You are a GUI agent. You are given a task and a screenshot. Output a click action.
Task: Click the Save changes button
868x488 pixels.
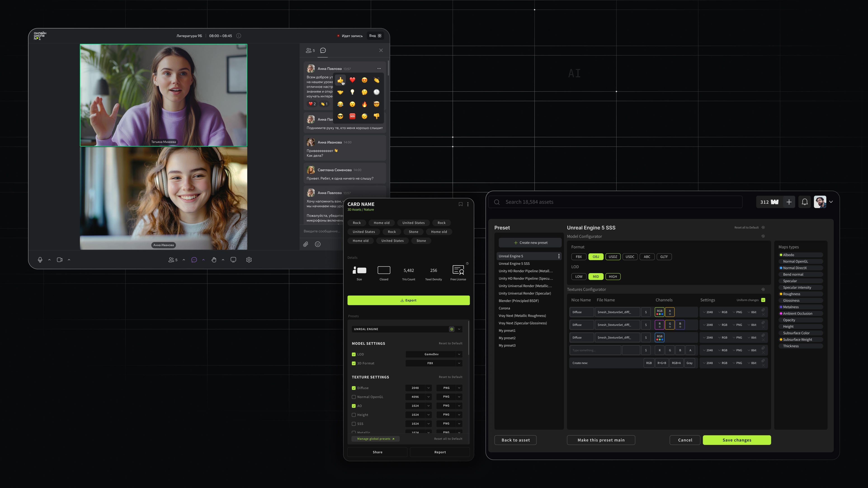click(x=737, y=440)
